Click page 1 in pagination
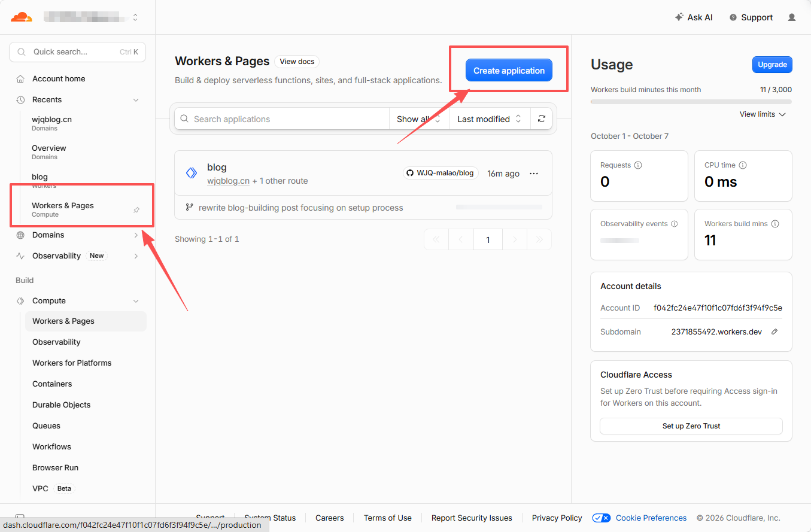This screenshot has width=811, height=532. click(x=488, y=240)
